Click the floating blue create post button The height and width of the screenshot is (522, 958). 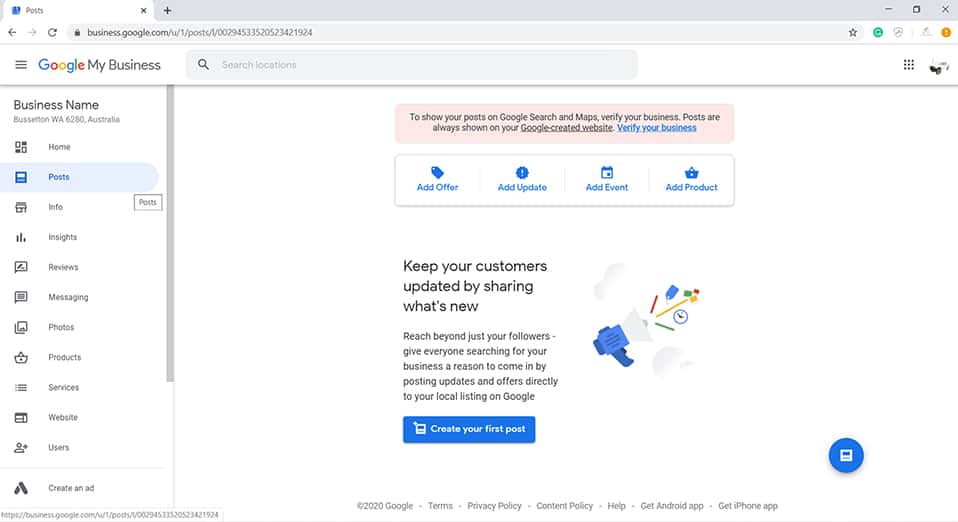[846, 455]
